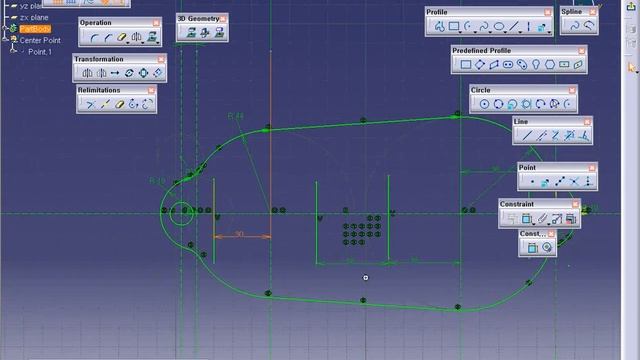Select Centered Rectangle icon
The height and width of the screenshot is (360, 640).
point(564,64)
